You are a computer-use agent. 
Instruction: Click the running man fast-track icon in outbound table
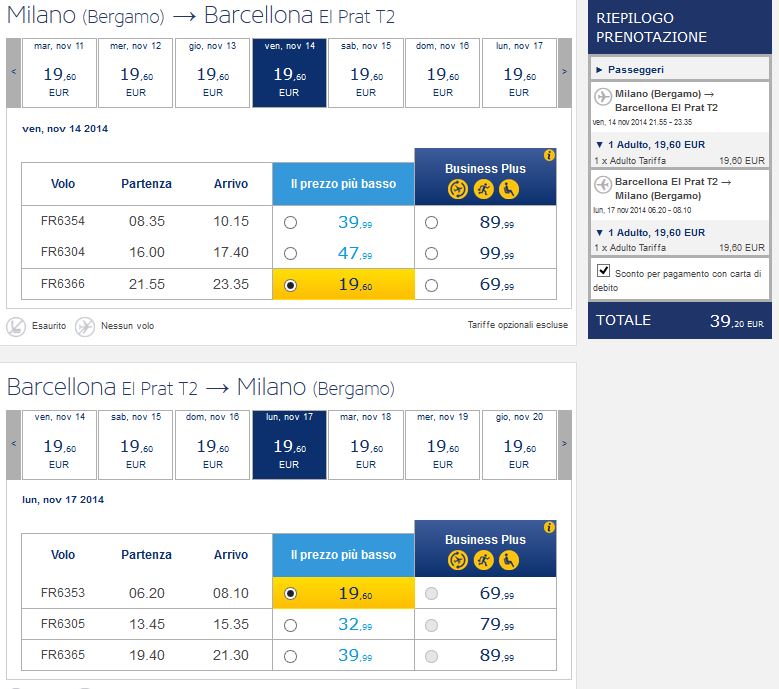click(484, 189)
